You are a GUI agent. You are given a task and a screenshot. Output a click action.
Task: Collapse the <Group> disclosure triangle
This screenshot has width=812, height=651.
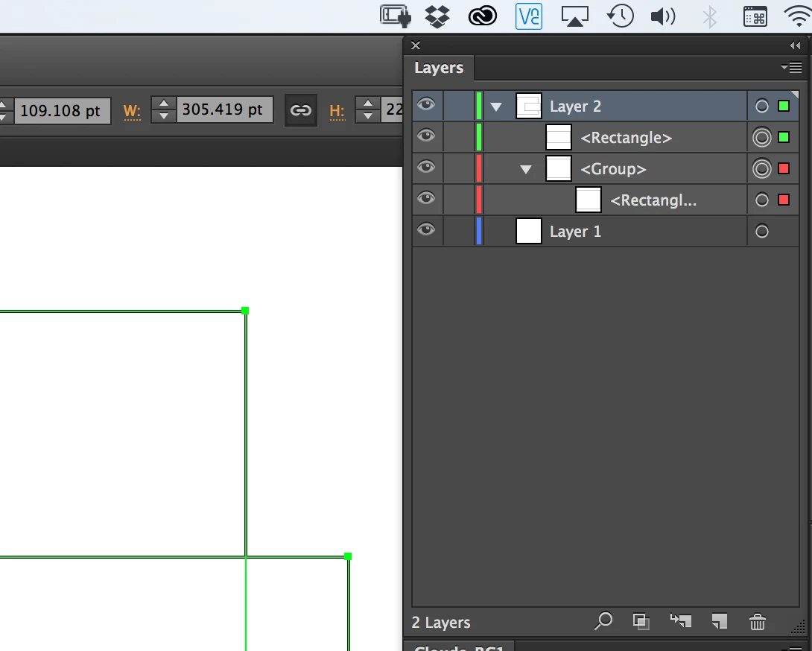526,169
